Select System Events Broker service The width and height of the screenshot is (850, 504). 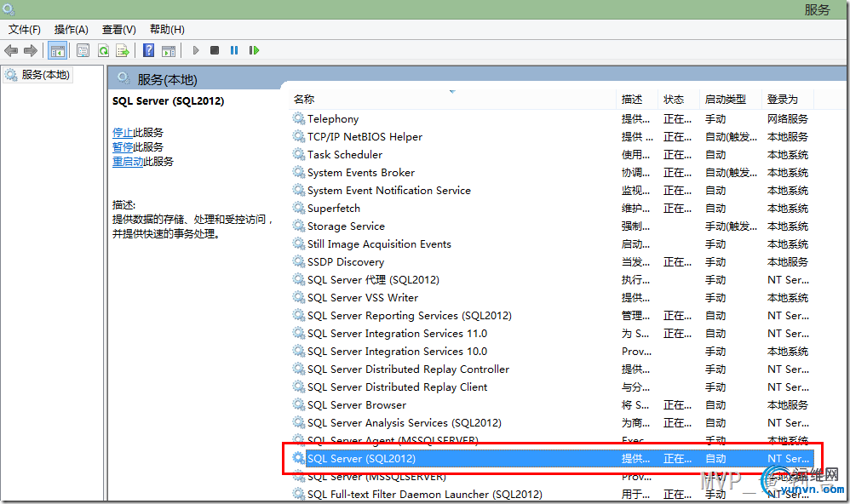[x=552, y=172]
